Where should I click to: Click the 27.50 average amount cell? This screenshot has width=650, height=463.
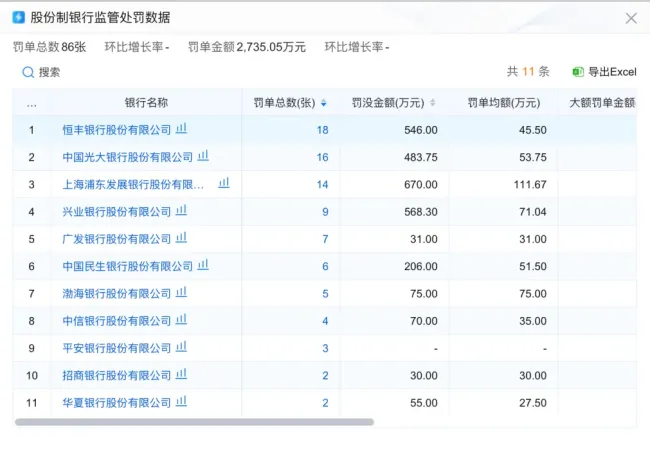coord(533,403)
